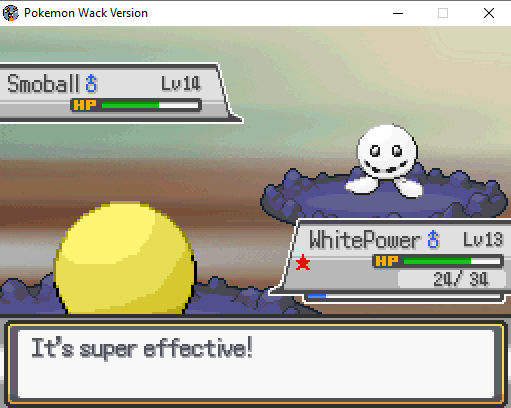Click the Pokemon Wack Version app icon
511x408 pixels.
point(11,13)
